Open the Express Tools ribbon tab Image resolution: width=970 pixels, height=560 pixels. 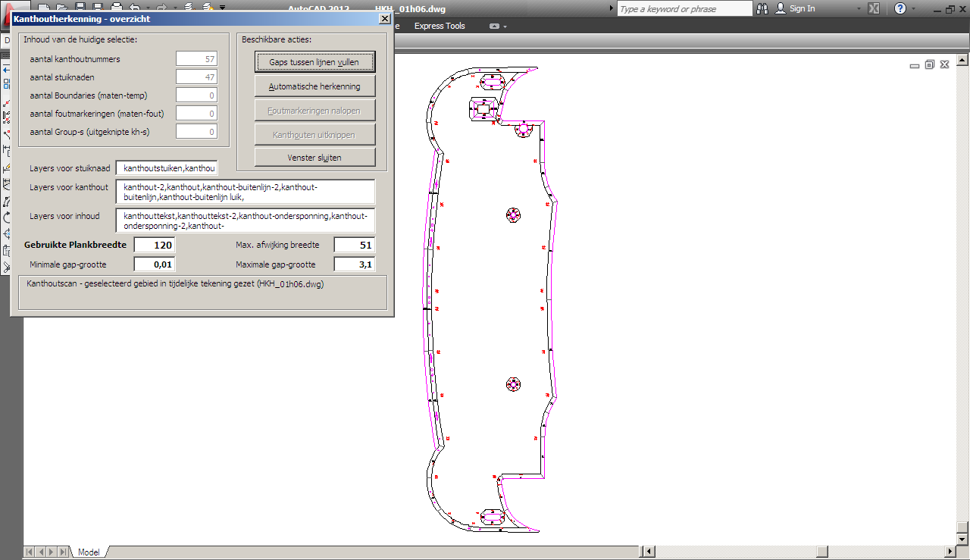pyautogui.click(x=440, y=26)
